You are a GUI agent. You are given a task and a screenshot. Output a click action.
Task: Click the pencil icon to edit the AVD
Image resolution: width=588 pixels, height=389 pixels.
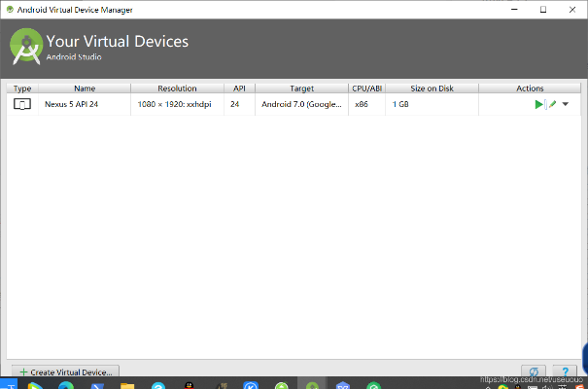(552, 104)
